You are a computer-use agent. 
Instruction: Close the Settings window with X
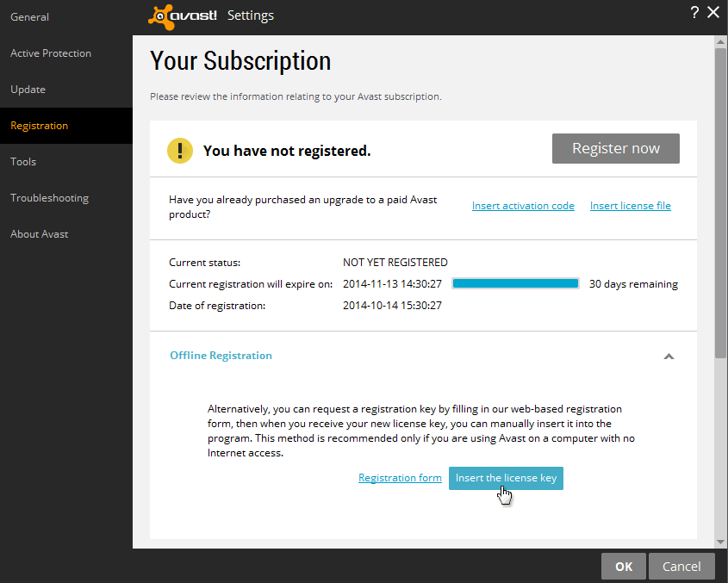click(713, 12)
